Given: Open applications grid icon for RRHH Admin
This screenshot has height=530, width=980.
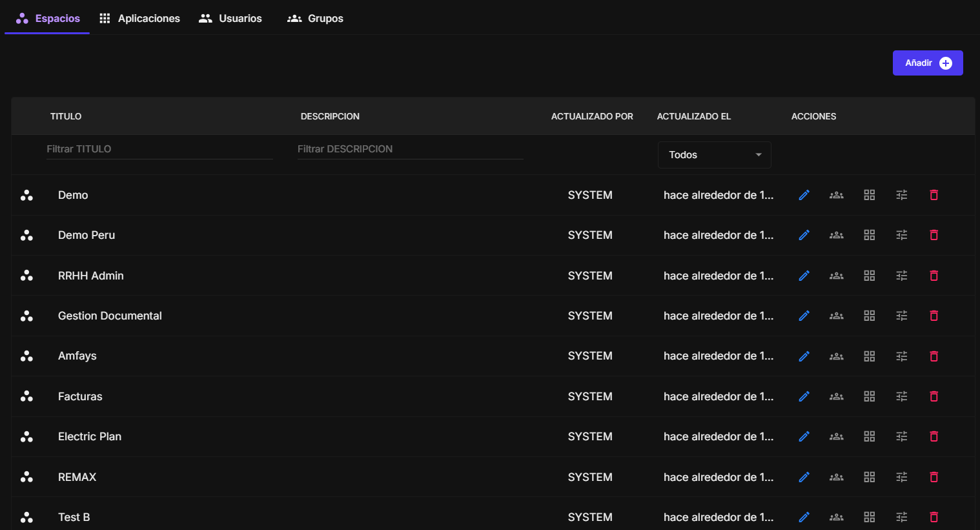Looking at the screenshot, I should pos(870,276).
